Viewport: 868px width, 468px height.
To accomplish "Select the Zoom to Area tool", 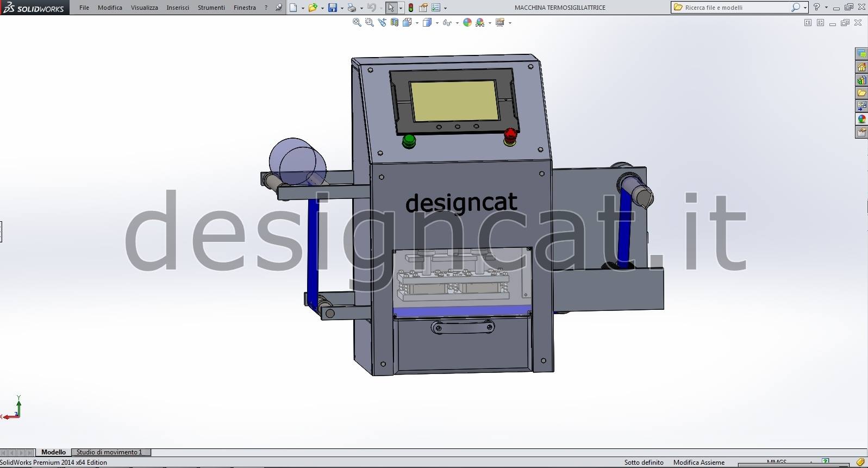I will 369,22.
